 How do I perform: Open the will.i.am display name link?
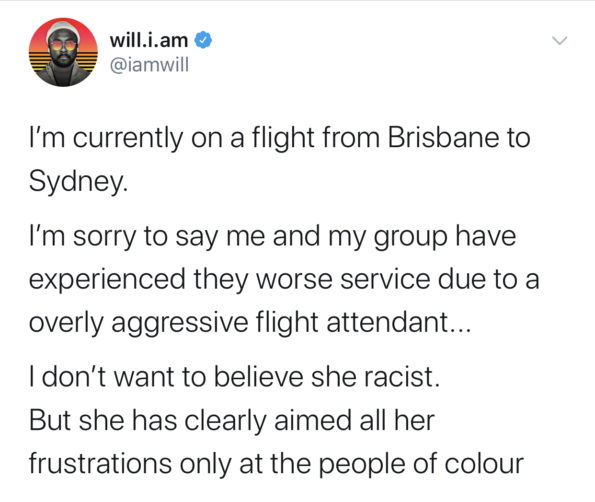(x=149, y=40)
